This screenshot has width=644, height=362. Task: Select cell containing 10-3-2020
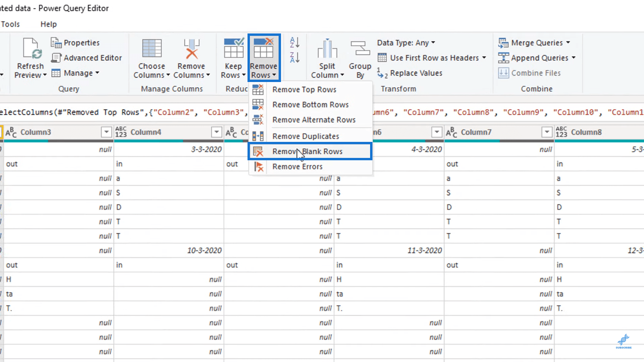pos(169,250)
